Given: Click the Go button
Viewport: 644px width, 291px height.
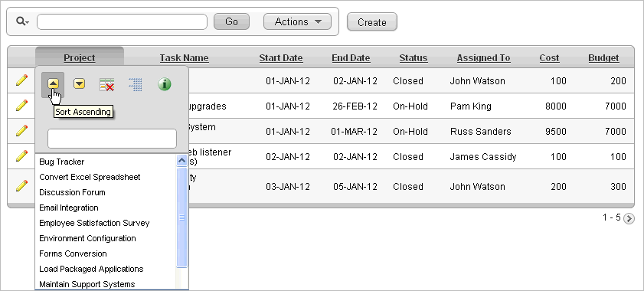Looking at the screenshot, I should point(232,21).
